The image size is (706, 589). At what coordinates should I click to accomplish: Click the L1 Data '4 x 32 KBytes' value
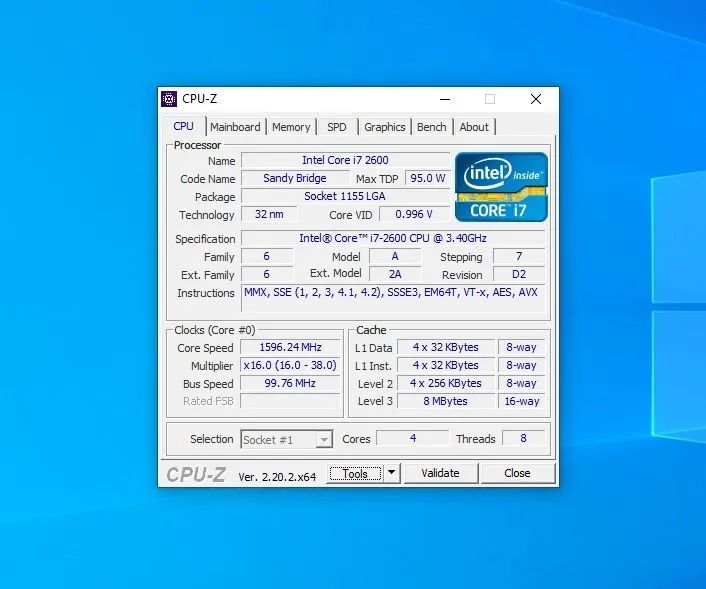click(446, 348)
